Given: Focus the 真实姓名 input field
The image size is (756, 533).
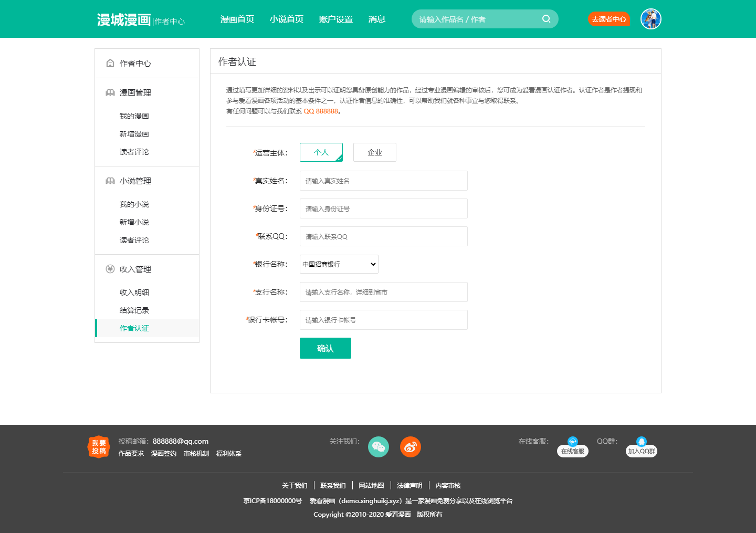Looking at the screenshot, I should [384, 181].
